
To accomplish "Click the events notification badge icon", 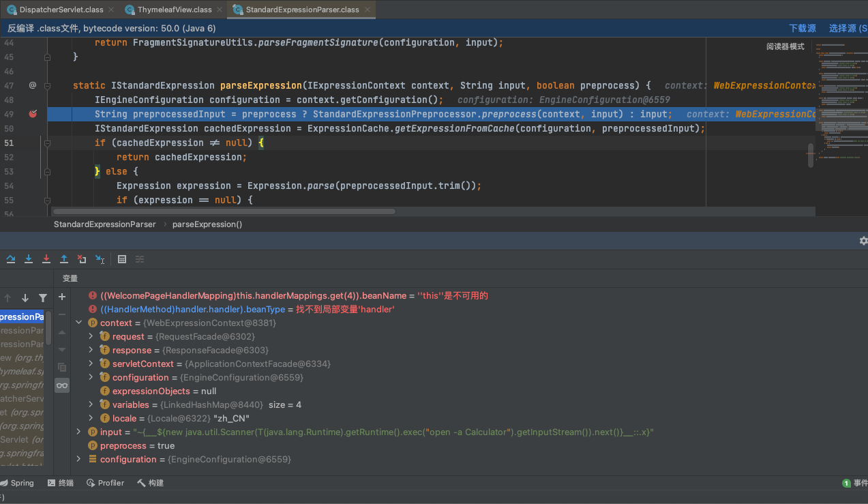I will click(x=846, y=483).
